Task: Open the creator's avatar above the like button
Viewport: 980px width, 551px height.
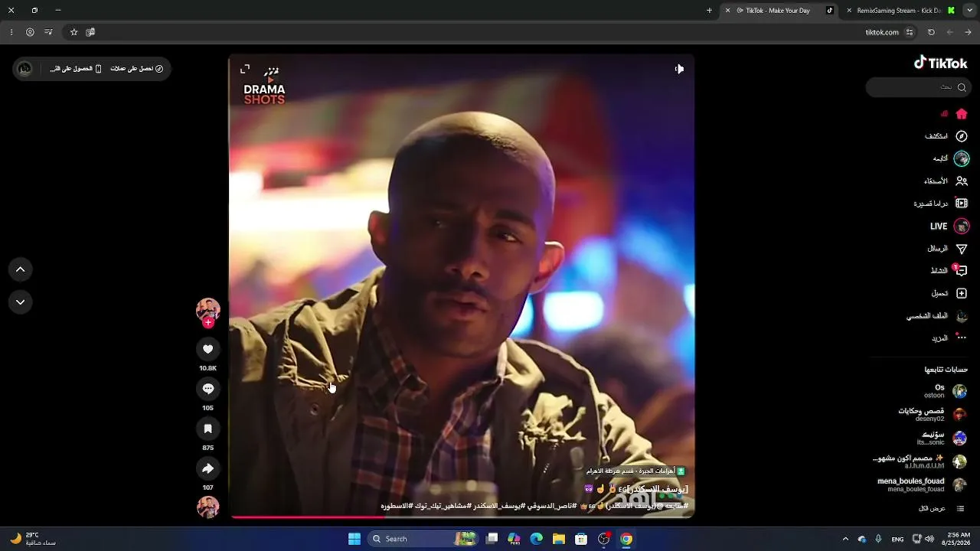Action: click(x=207, y=309)
